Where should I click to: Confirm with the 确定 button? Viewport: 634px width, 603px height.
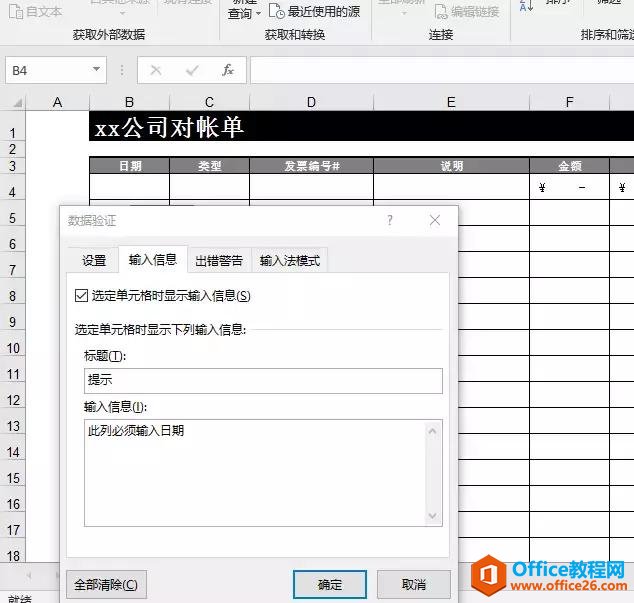coord(330,584)
